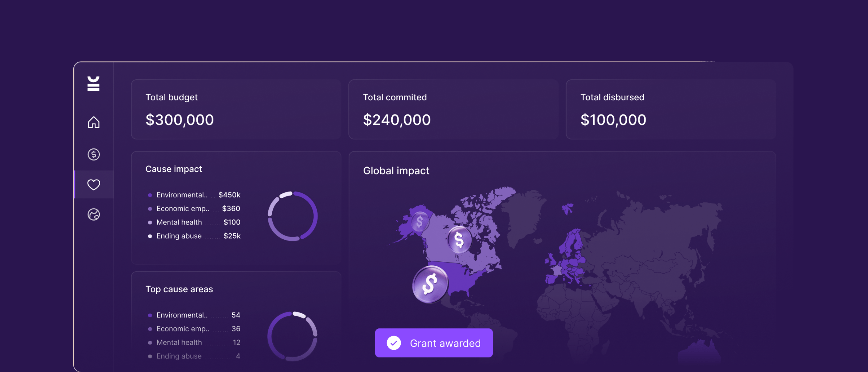This screenshot has width=868, height=372.
Task: Click the app logo in the sidebar
Action: click(x=93, y=84)
